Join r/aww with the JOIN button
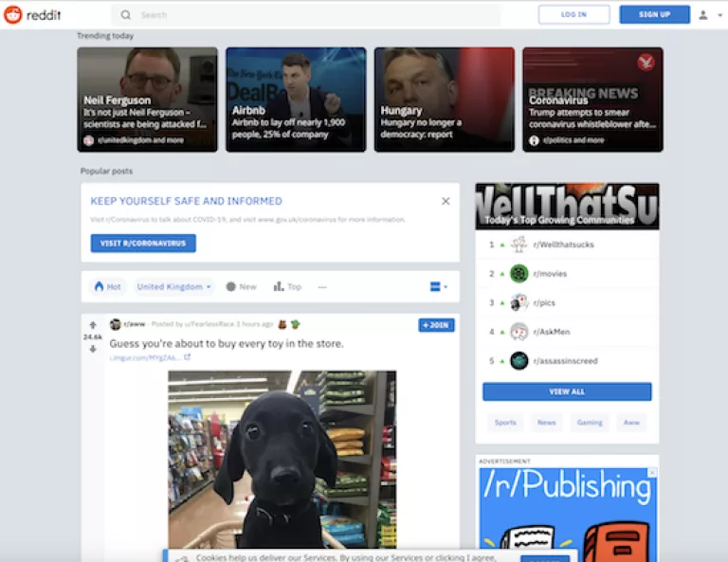 436,325
